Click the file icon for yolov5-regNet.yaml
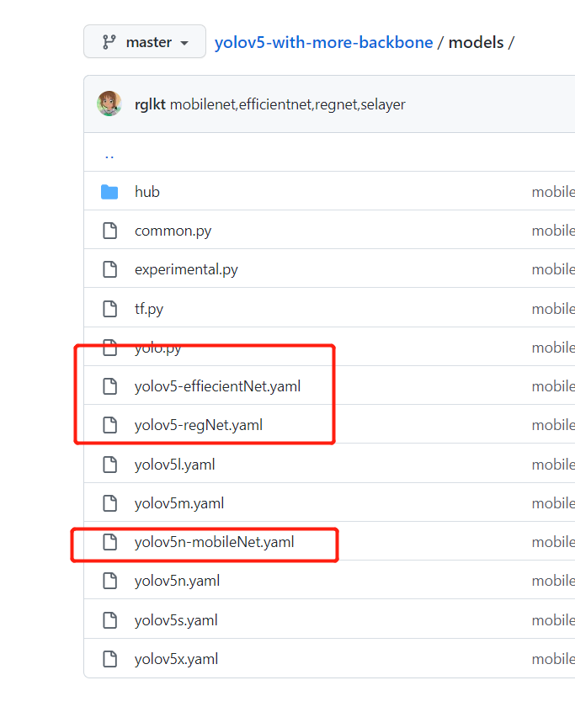Image resolution: width=575 pixels, height=728 pixels. (110, 425)
